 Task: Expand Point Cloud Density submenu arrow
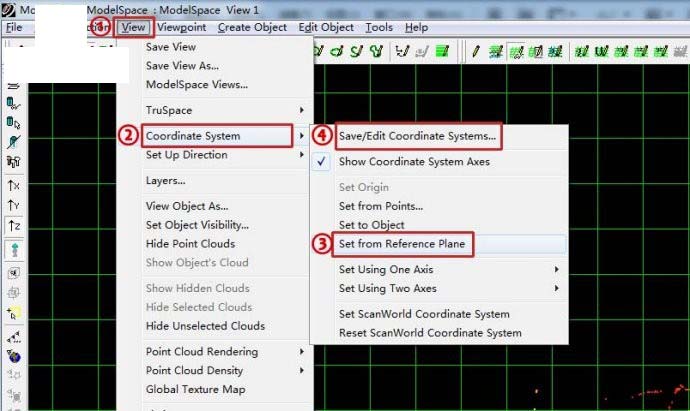pyautogui.click(x=302, y=371)
